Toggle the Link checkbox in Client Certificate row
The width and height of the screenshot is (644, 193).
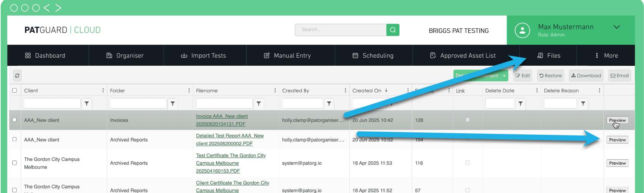click(x=467, y=190)
